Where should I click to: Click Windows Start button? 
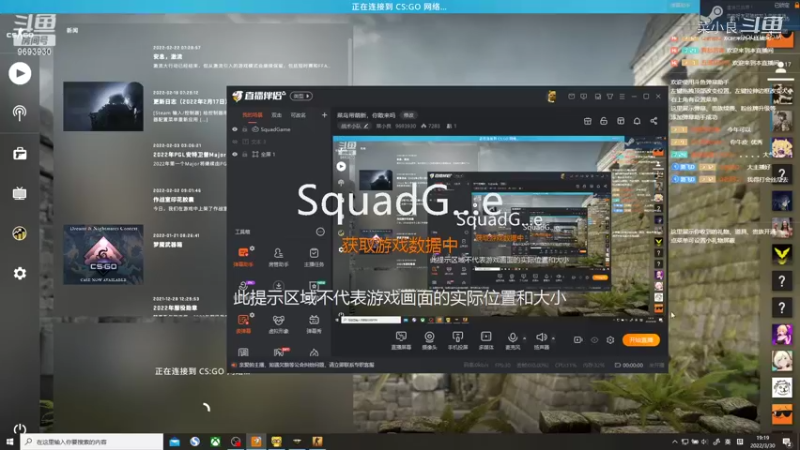9,441
